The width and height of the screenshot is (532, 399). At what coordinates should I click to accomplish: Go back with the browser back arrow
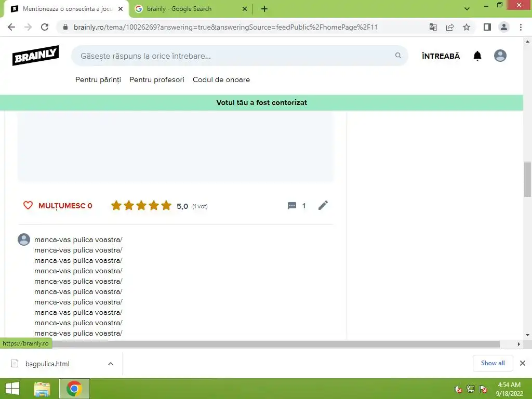(11, 27)
